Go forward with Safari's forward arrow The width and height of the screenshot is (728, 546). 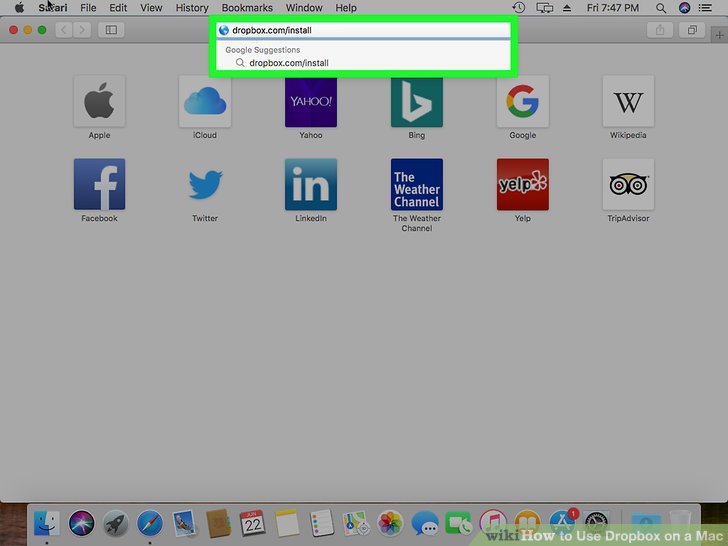pos(82,30)
